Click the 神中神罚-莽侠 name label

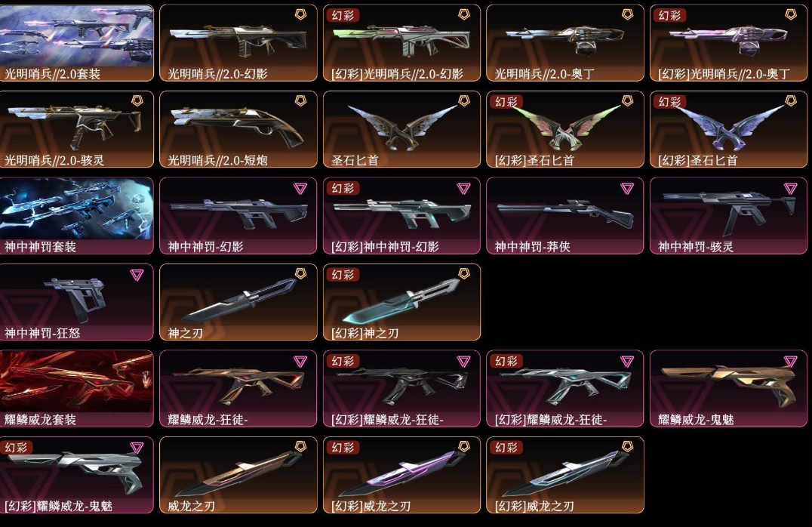532,247
